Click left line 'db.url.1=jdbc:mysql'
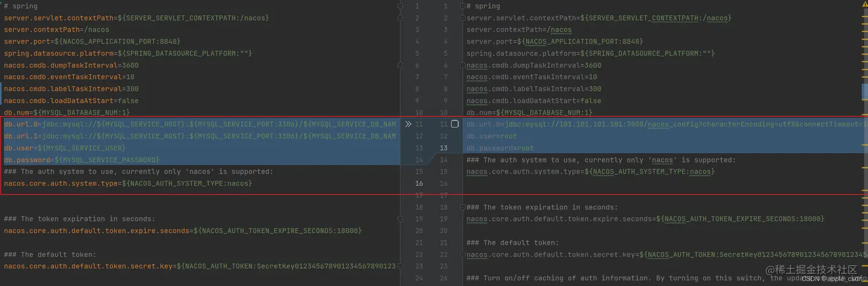This screenshot has width=868, height=286. (x=200, y=136)
